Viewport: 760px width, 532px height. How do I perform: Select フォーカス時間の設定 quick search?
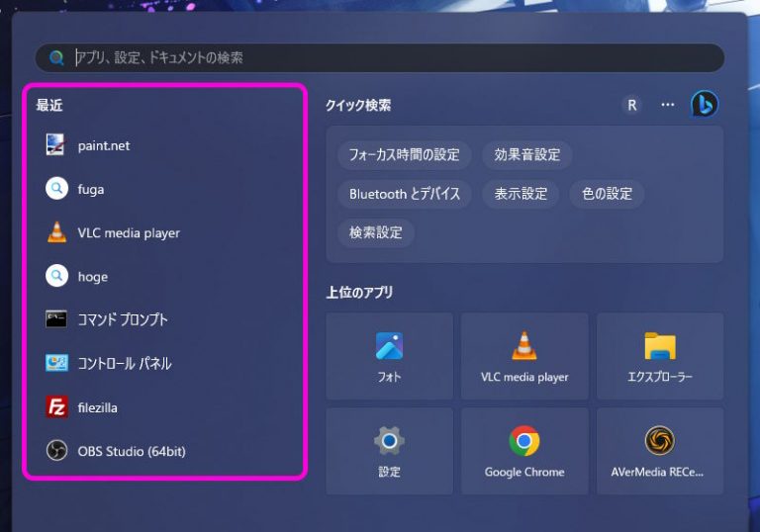coord(404,155)
